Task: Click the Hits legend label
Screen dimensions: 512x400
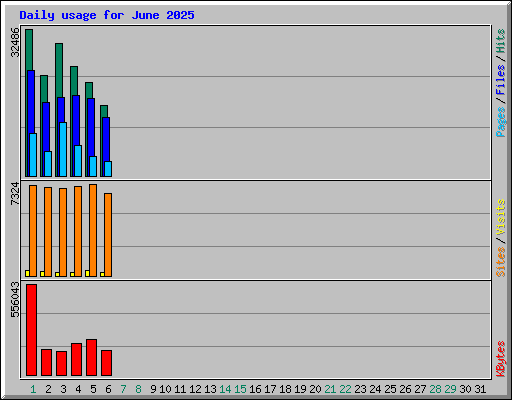Action: pos(501,41)
